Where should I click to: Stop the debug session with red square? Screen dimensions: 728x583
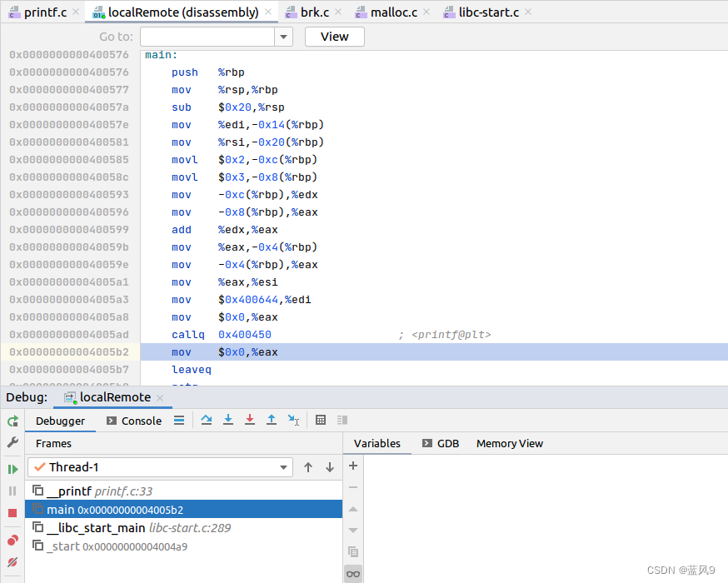(12, 513)
